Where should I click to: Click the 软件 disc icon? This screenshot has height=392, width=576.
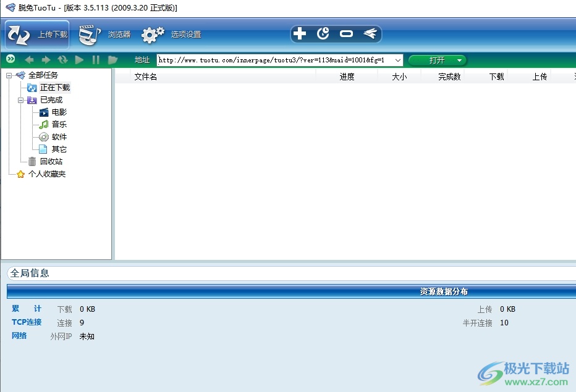click(44, 137)
